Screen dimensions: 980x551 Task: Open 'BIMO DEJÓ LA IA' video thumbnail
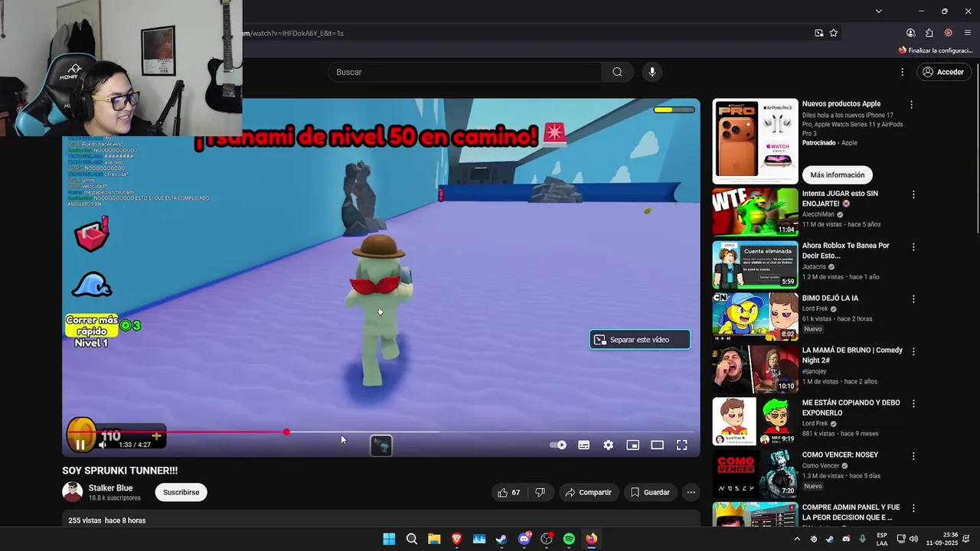point(755,317)
